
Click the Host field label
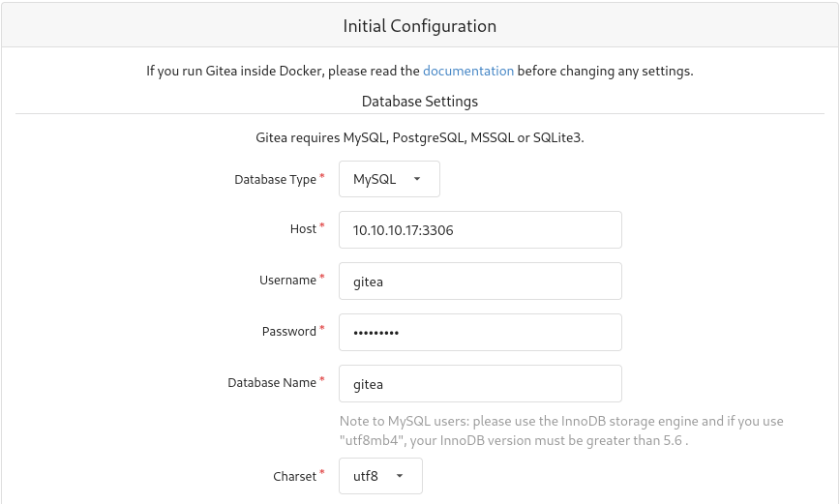(x=303, y=229)
